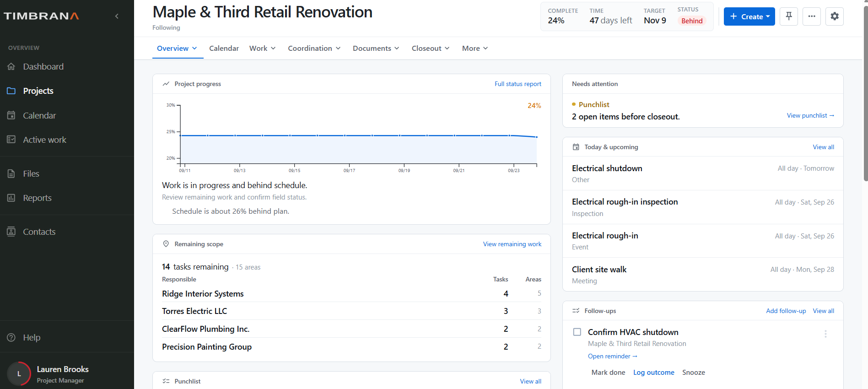Open Full status report link
The image size is (868, 389).
[x=518, y=84]
